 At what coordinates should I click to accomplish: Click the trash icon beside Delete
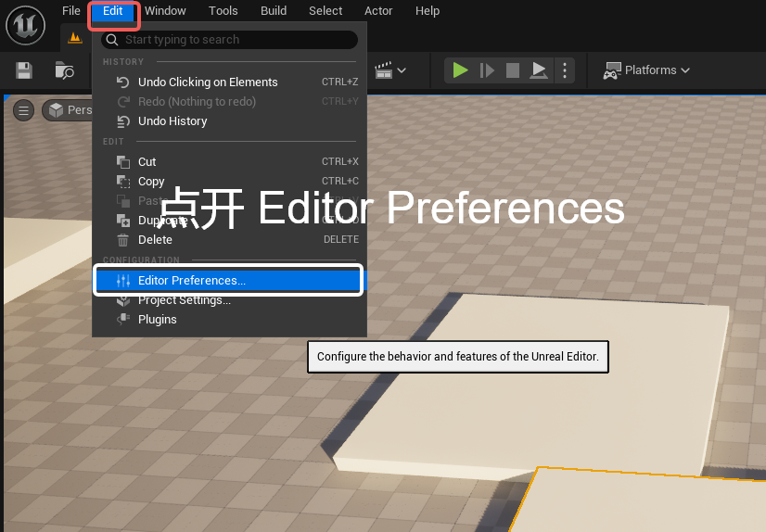click(x=123, y=240)
